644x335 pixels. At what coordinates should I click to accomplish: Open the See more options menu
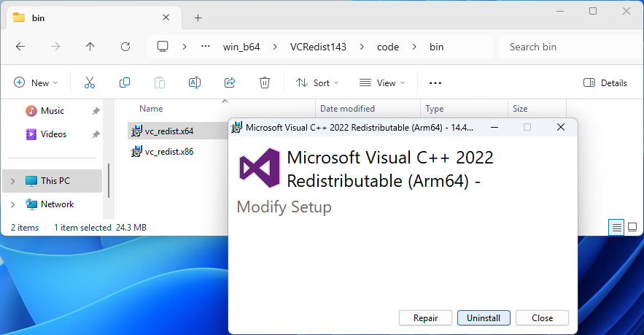pyautogui.click(x=435, y=82)
